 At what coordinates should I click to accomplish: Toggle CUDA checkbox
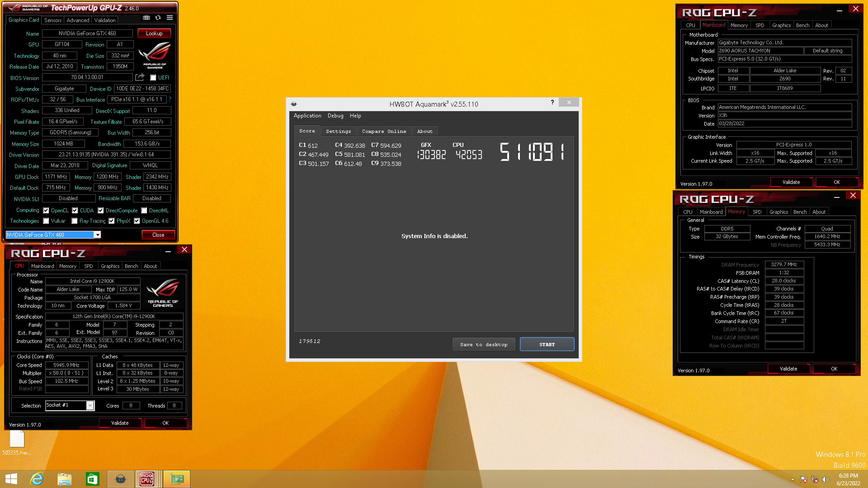tap(75, 211)
